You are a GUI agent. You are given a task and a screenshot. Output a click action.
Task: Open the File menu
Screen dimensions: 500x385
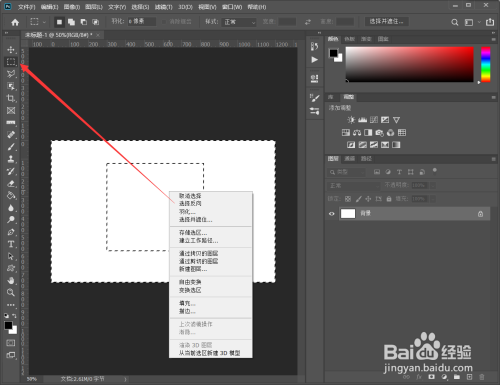[26, 7]
